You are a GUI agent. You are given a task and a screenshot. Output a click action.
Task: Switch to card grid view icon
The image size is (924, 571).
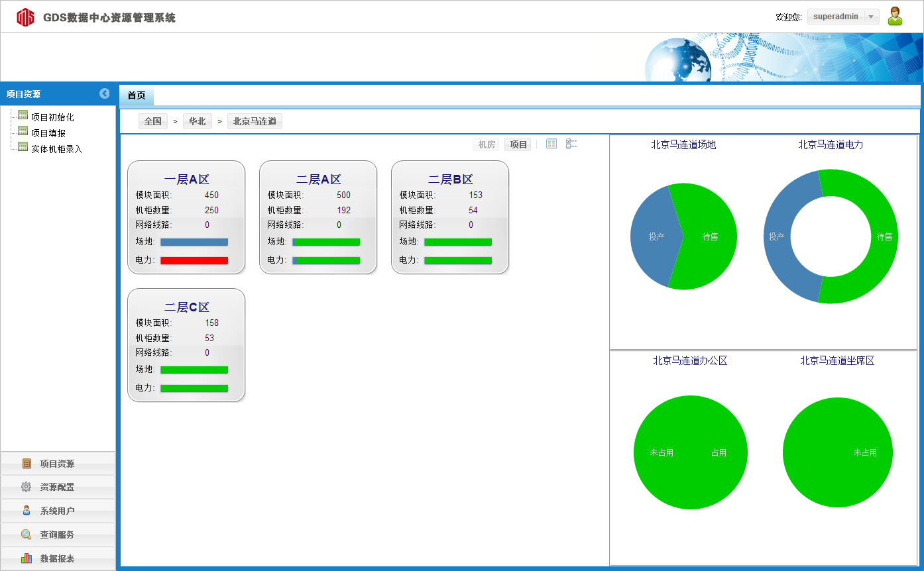pyautogui.click(x=551, y=144)
